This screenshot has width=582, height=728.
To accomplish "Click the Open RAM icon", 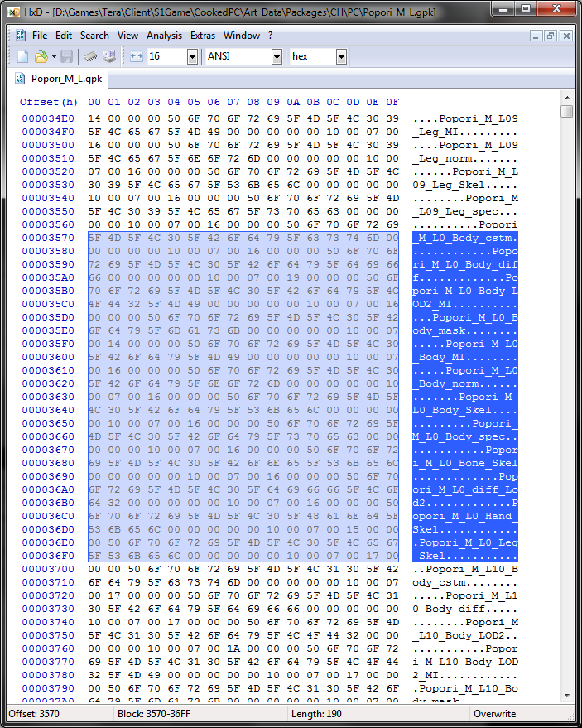I will tap(91, 56).
